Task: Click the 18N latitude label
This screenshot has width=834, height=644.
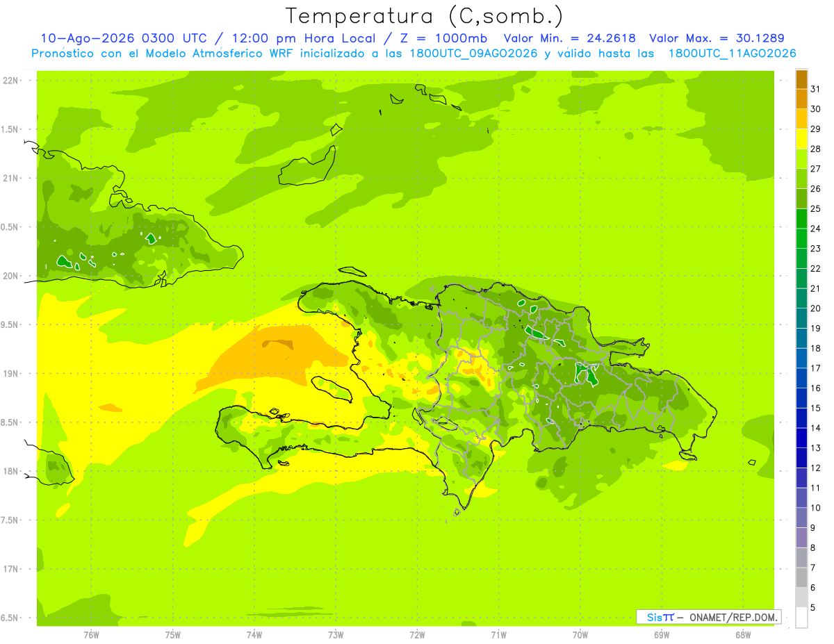Action: point(10,471)
